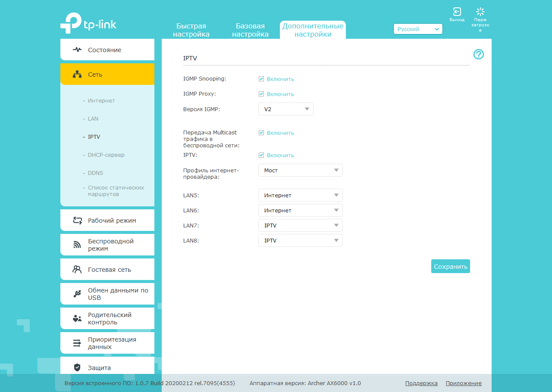Viewport: 552px width, 392px height.
Task: Open the LAN5 port mode dropdown
Action: 301,195
